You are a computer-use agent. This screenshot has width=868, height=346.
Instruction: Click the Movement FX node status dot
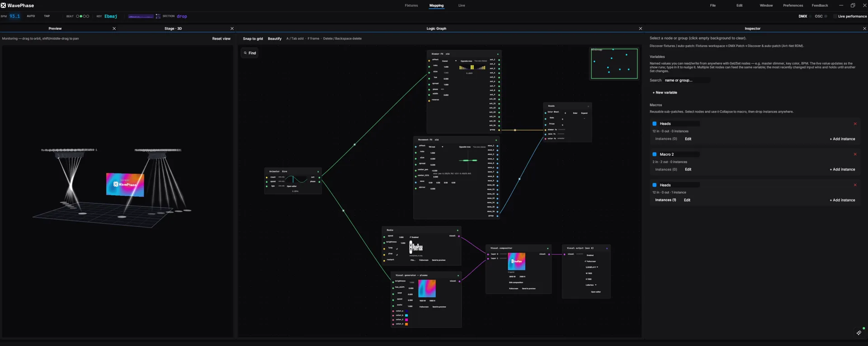pyautogui.click(x=496, y=140)
